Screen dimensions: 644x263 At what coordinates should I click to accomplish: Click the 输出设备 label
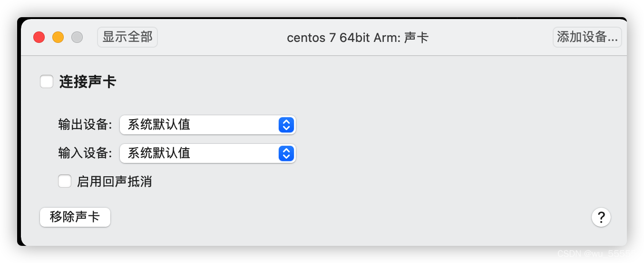click(x=85, y=125)
